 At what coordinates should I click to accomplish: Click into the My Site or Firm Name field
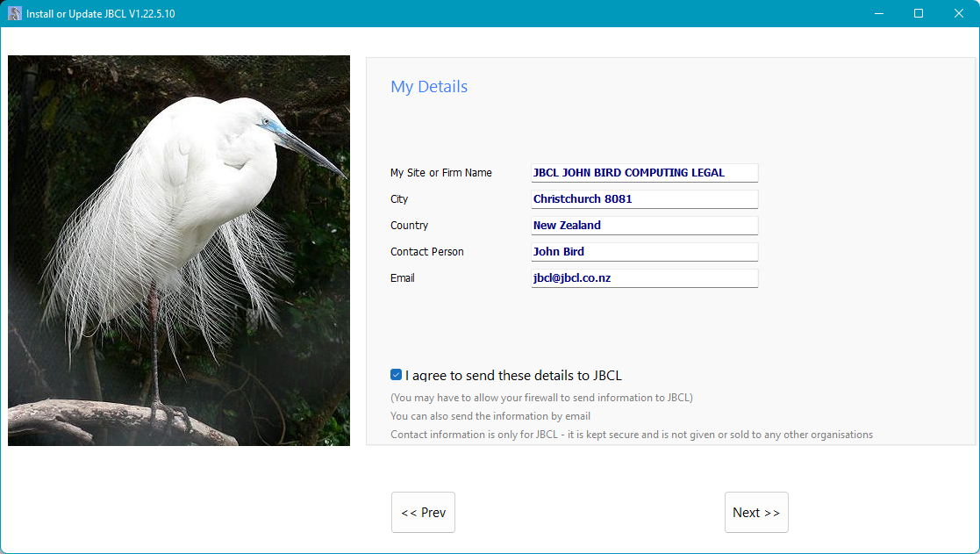pyautogui.click(x=644, y=173)
